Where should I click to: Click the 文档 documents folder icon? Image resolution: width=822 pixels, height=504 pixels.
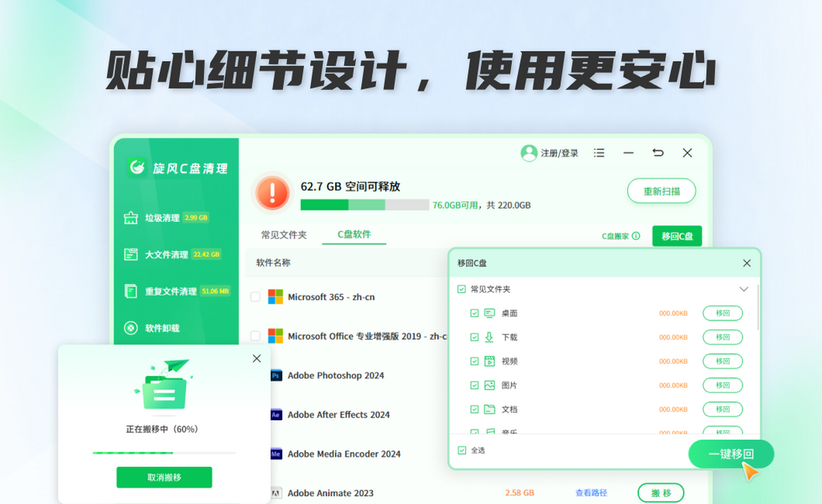[489, 409]
